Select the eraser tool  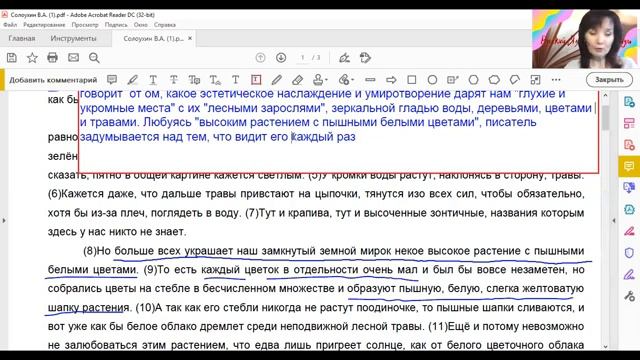coord(298,80)
